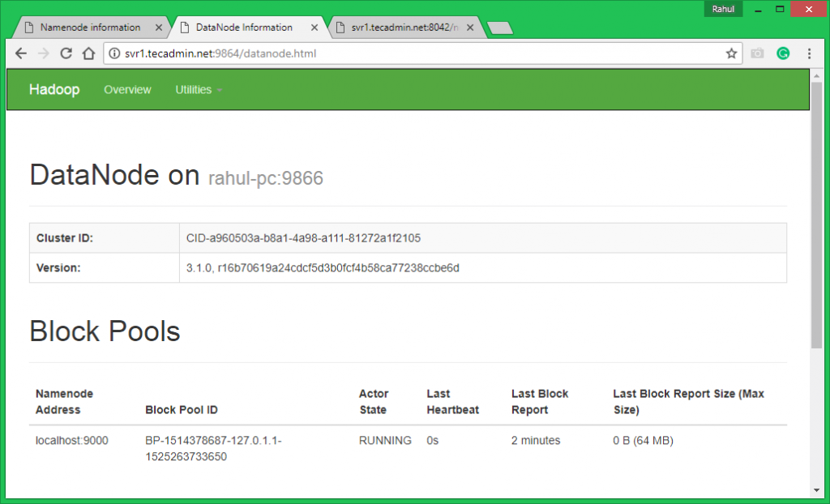830x504 pixels.
Task: Click the Rahul profile button
Action: [x=723, y=9]
